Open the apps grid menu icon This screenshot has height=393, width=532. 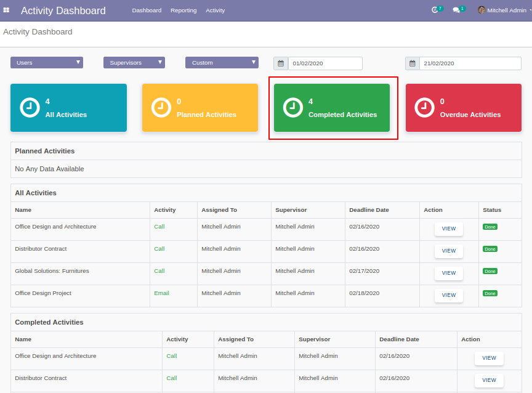tap(6, 10)
